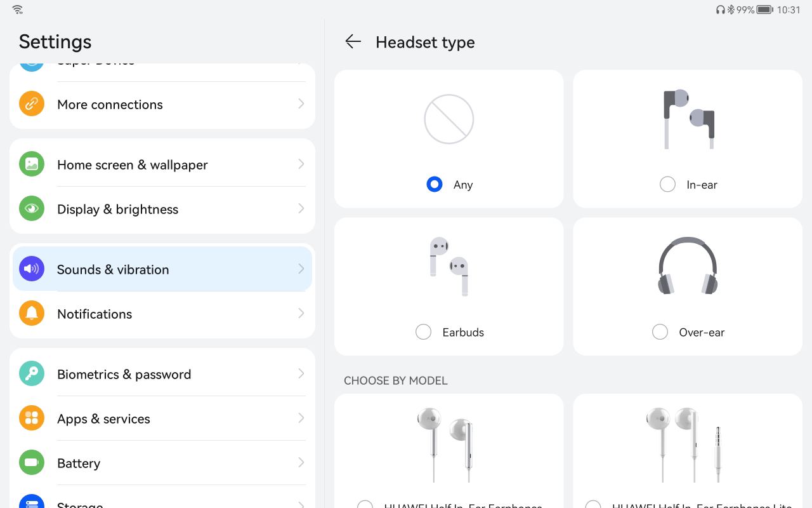Open Display & brightness settings
The image size is (812, 508).
click(162, 208)
